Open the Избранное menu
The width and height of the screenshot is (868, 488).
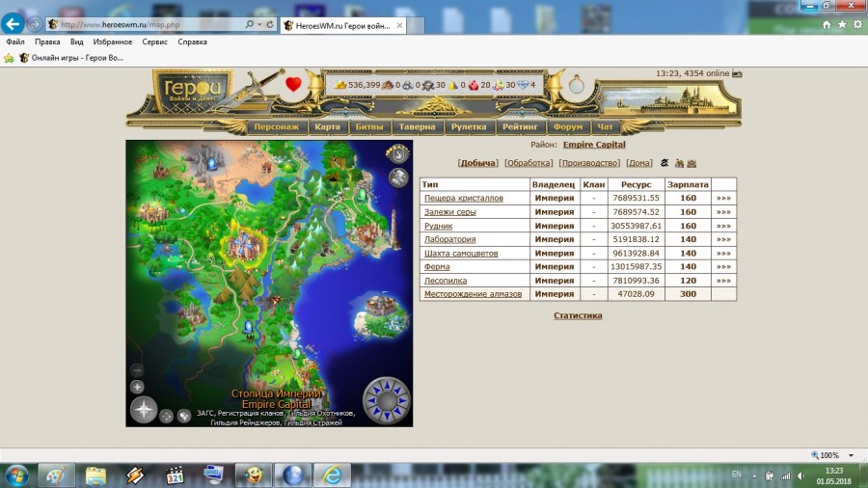coord(113,42)
